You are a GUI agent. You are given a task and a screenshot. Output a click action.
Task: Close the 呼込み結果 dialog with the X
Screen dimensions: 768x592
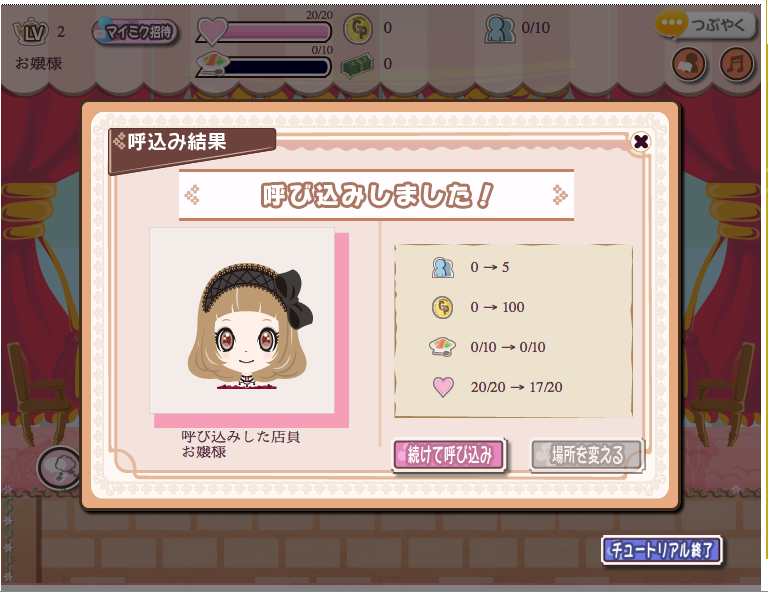point(641,142)
